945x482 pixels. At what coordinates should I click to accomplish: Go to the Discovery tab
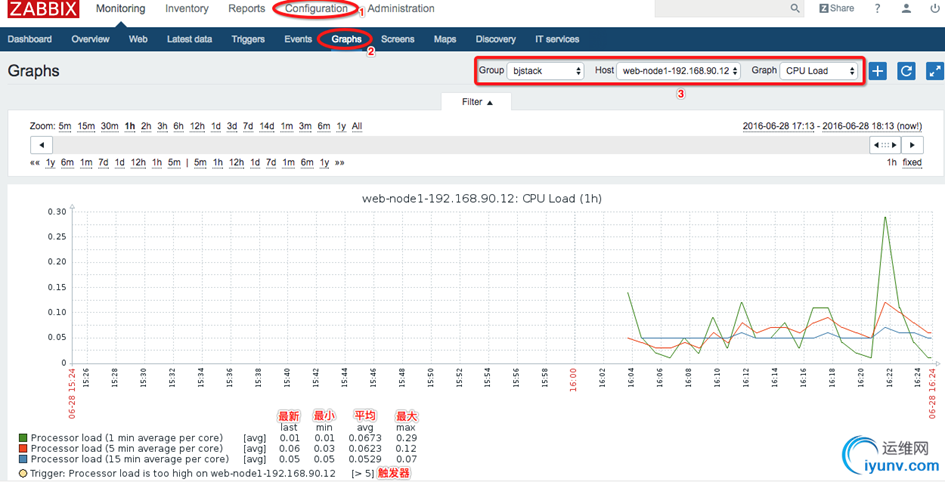pyautogui.click(x=495, y=39)
